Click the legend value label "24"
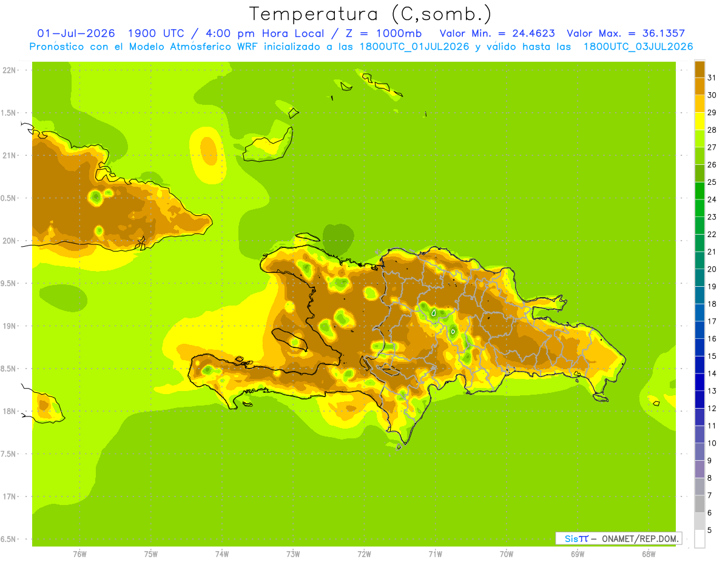The width and height of the screenshot is (728, 562). tap(712, 199)
